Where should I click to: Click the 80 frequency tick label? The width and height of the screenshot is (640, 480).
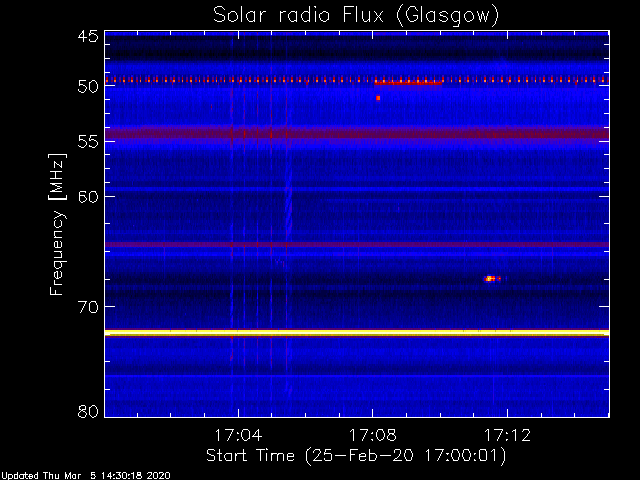(x=88, y=411)
